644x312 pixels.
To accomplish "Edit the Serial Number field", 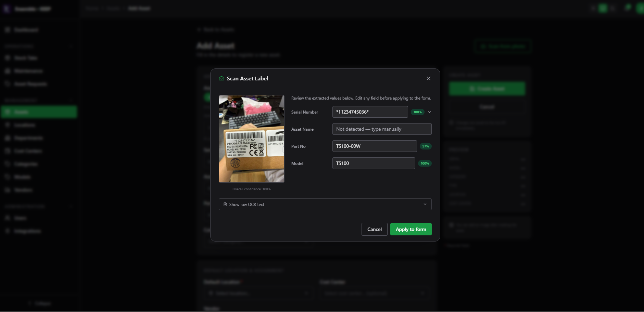I will coord(370,112).
